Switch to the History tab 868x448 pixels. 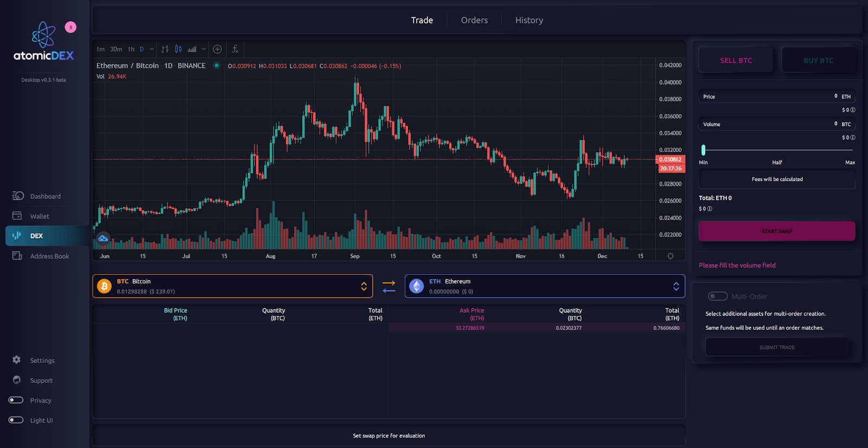coord(529,20)
